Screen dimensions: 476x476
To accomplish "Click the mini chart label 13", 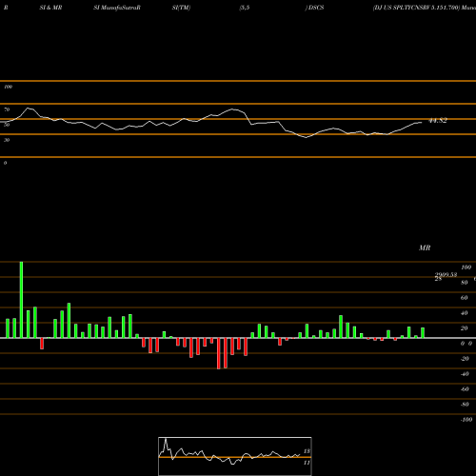I will pyautogui.click(x=307, y=451).
